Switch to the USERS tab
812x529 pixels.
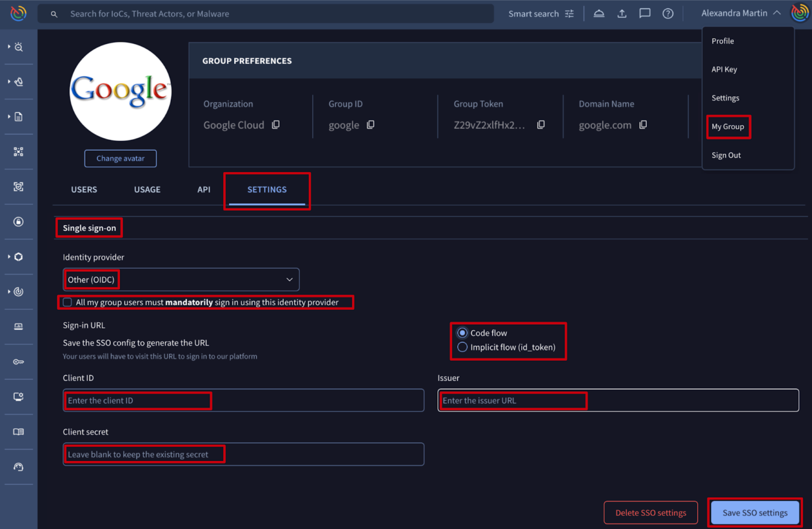[84, 189]
